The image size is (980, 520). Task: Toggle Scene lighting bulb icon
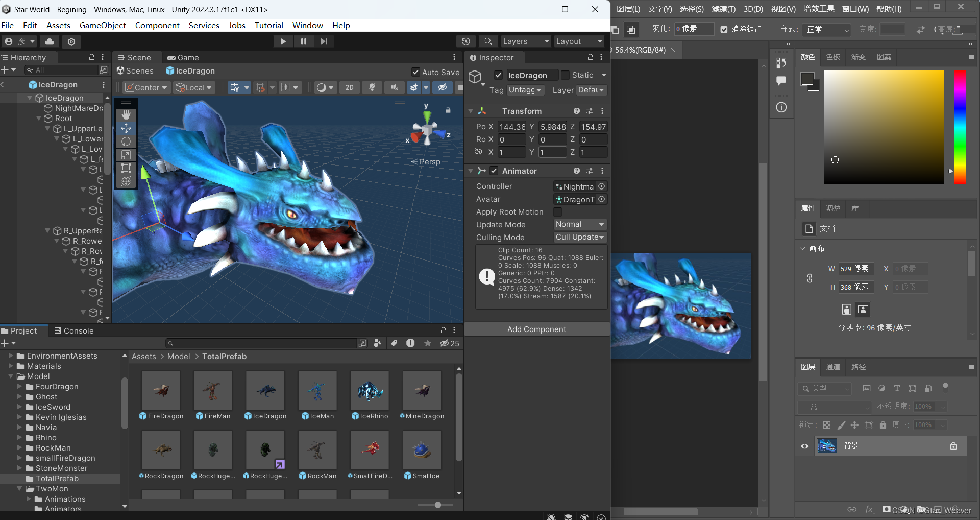point(372,87)
